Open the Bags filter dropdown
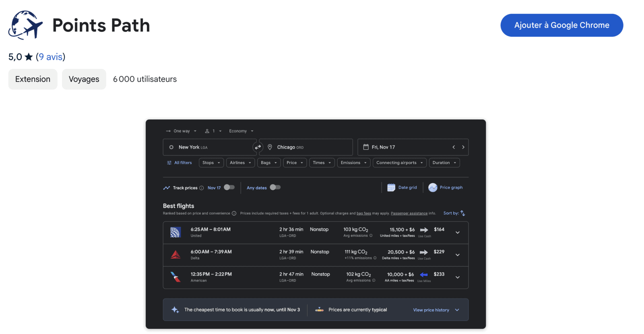This screenshot has height=334, width=644. (x=269, y=163)
